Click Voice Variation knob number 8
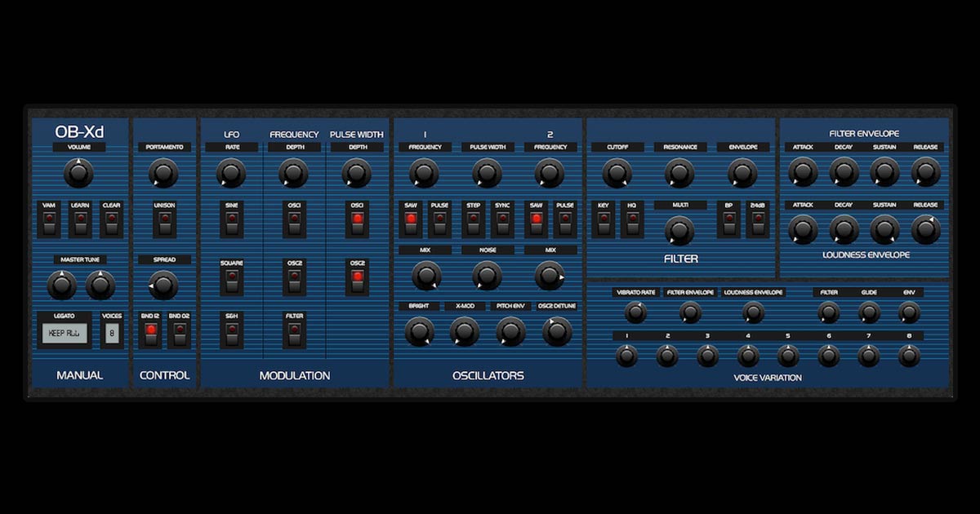Viewport: 980px width, 514px height. [x=909, y=357]
